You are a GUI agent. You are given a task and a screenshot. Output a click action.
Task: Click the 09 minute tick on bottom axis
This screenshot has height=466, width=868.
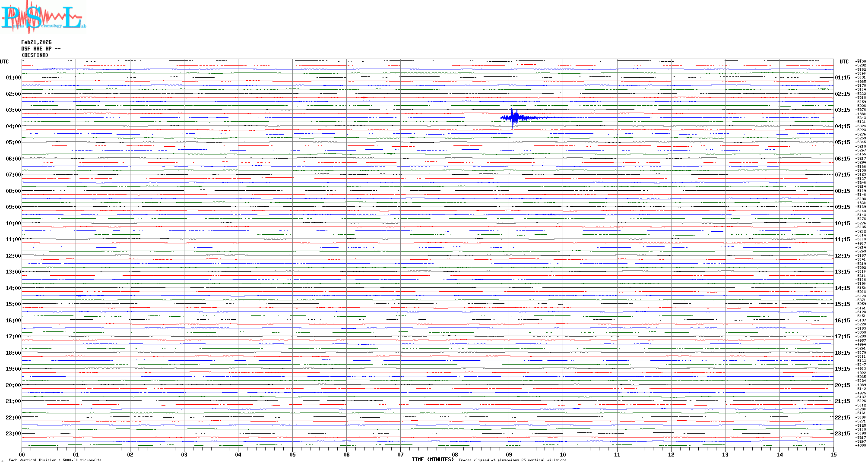(x=509, y=454)
